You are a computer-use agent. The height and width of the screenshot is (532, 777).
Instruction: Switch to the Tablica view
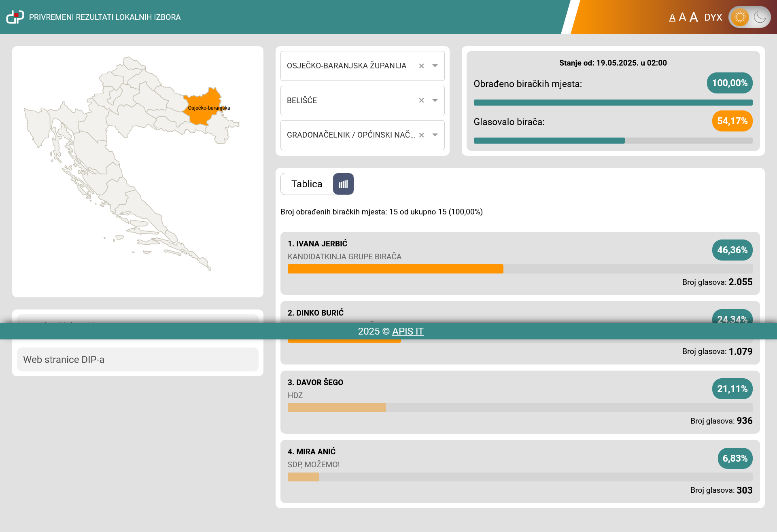(307, 184)
